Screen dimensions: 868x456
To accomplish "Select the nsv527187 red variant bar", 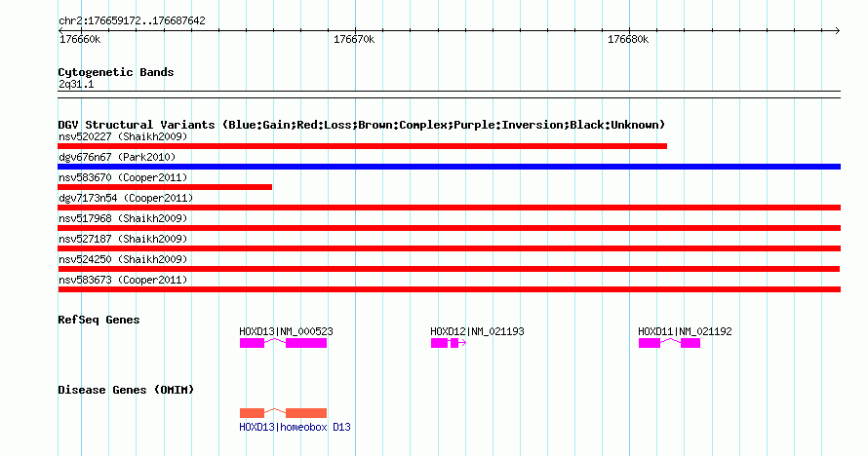I will [x=449, y=248].
